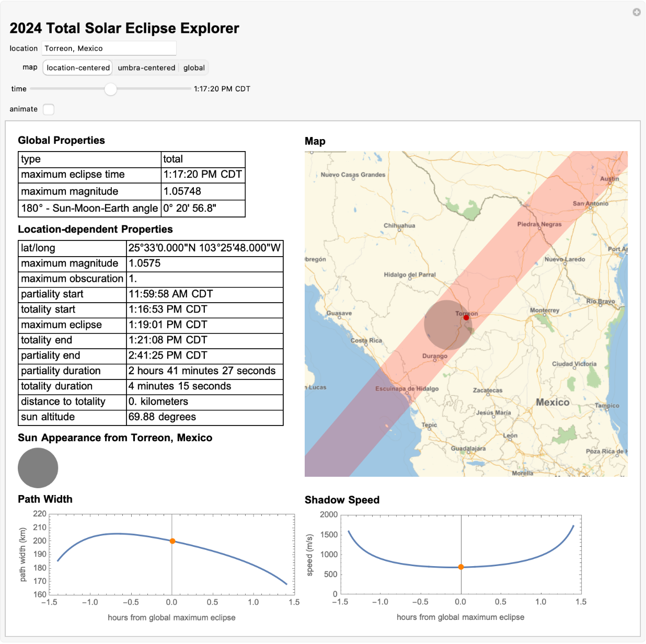Click the maximum eclipse time value in Global Properties
The width and height of the screenshot is (646, 644).
coord(203,175)
